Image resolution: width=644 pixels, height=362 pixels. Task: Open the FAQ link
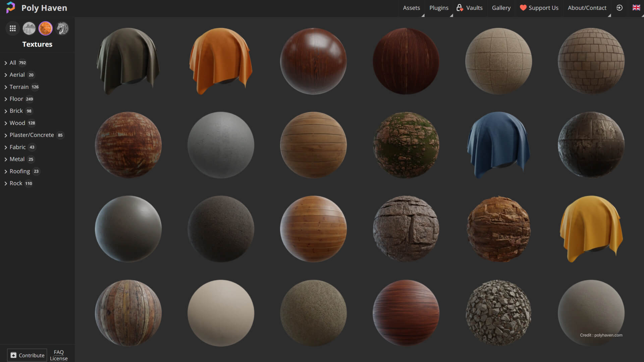tap(59, 352)
